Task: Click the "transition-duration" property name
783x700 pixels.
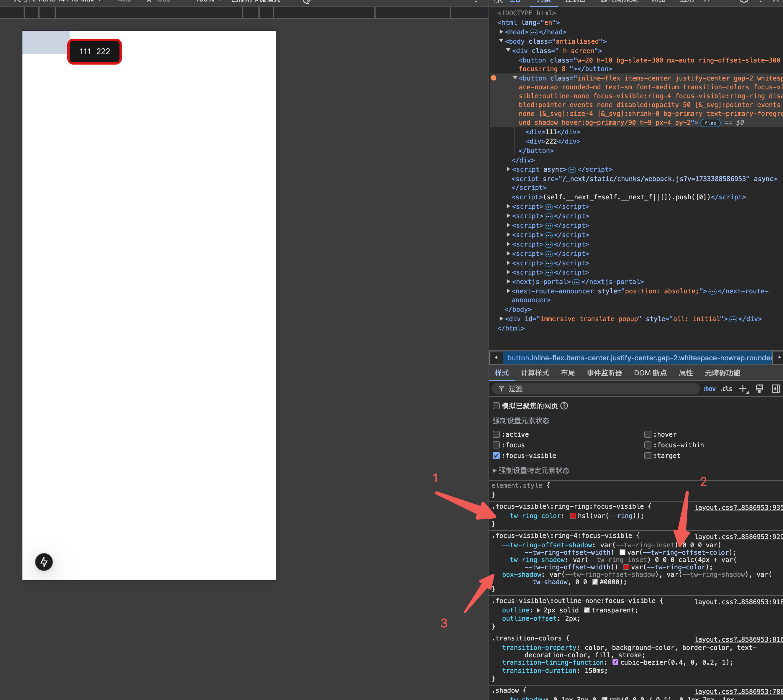Action: click(x=539, y=671)
